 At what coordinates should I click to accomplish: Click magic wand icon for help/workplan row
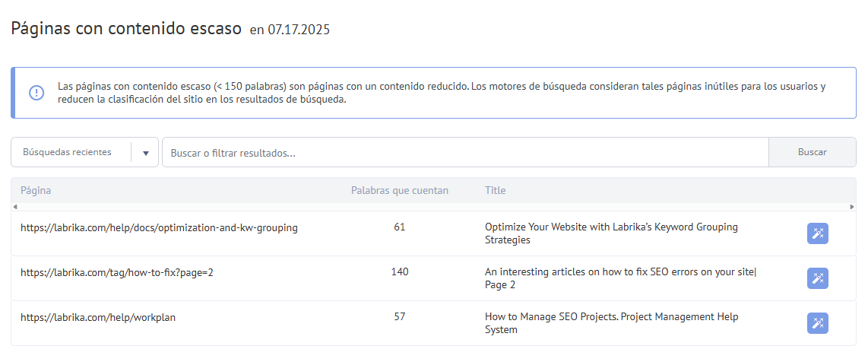[818, 323]
